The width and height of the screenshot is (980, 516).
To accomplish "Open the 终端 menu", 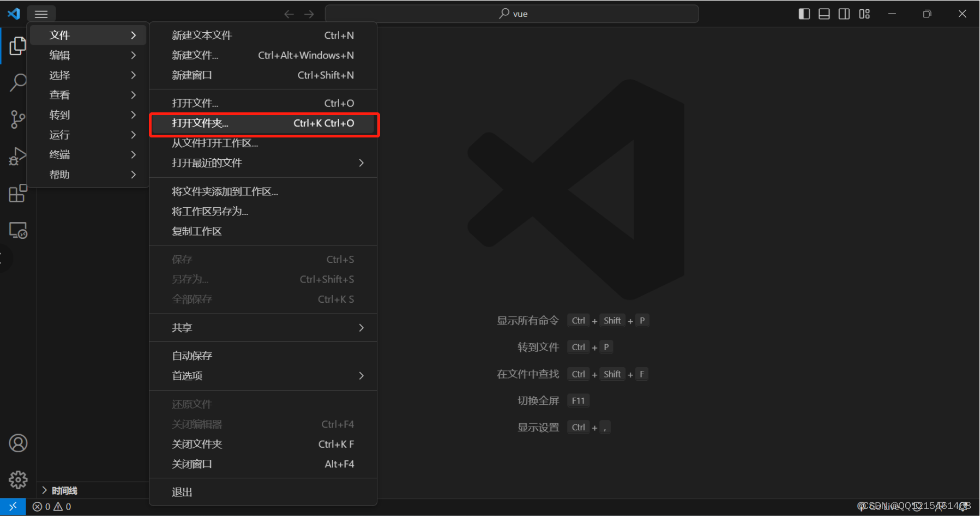I will tap(88, 155).
